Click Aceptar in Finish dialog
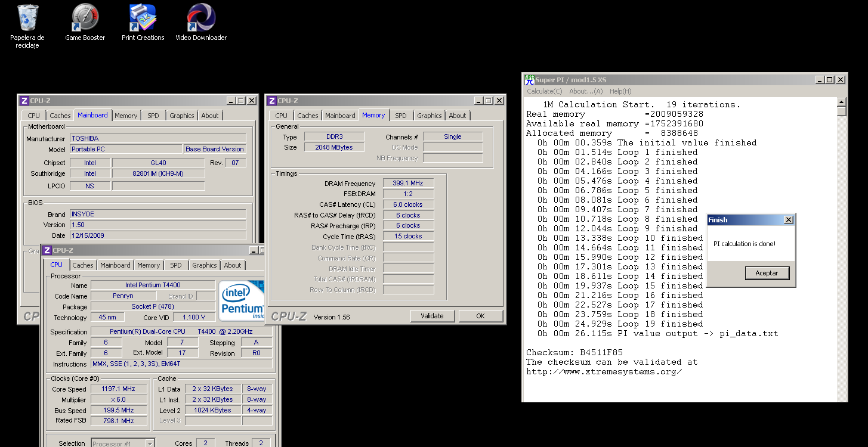 [x=767, y=273]
